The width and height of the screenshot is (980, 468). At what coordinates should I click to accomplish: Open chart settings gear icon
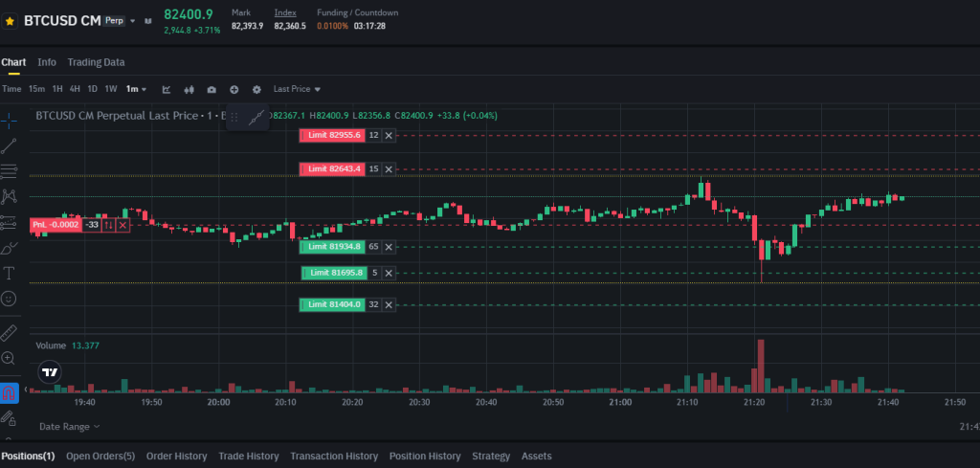256,89
